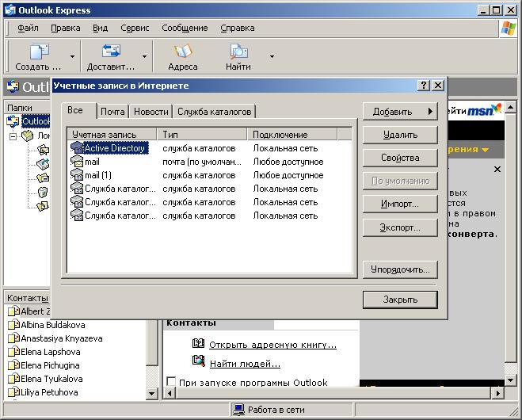Click Elena Tyukalova contact icon
Viewport: 522px width, 420px height.
[x=13, y=379]
